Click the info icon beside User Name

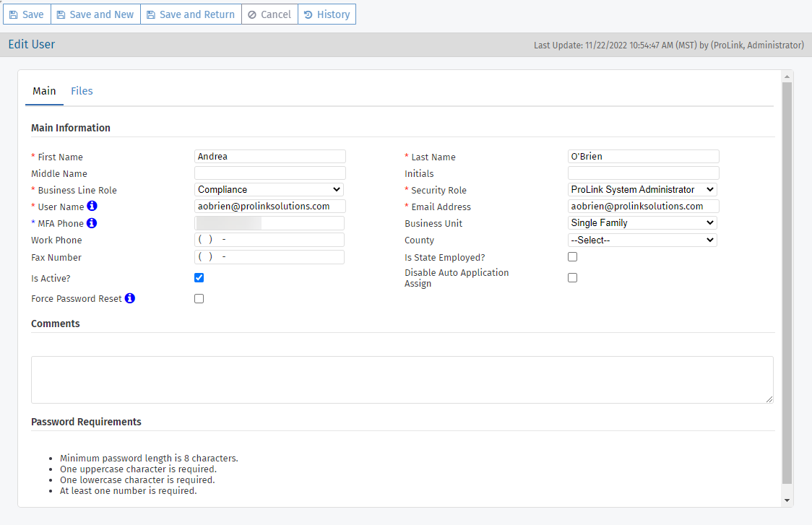coord(92,207)
